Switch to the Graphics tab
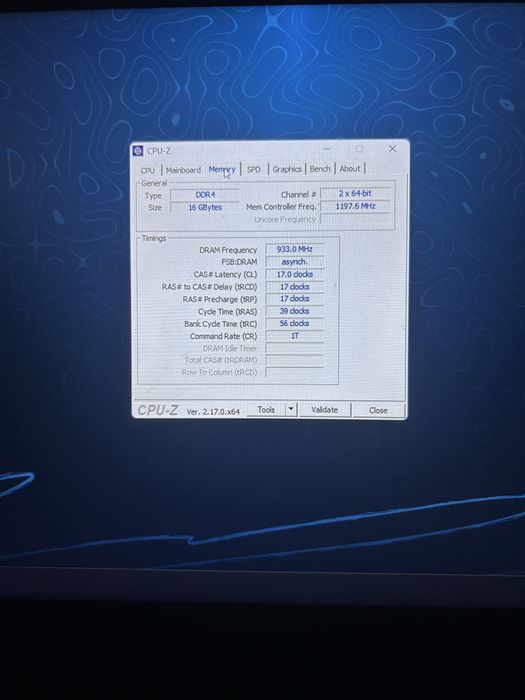 tap(287, 169)
